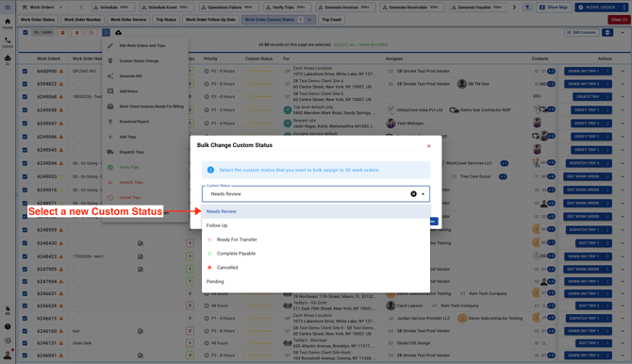Expand row 6249023 with chevron

pos(623,176)
